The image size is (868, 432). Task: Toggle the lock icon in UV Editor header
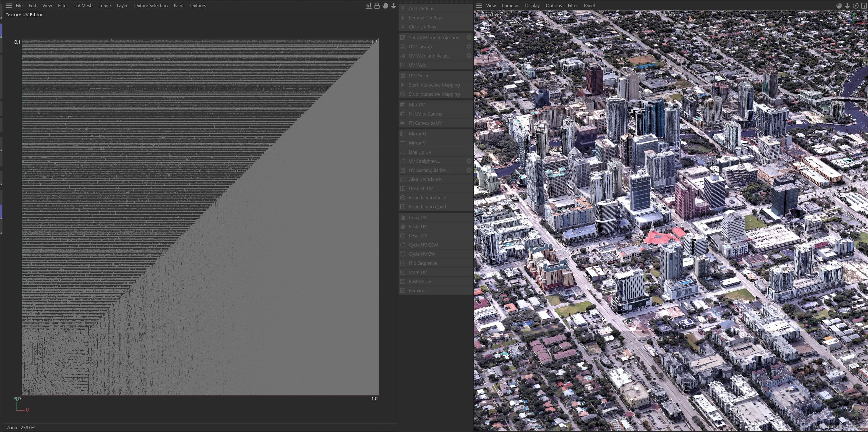[x=377, y=5]
